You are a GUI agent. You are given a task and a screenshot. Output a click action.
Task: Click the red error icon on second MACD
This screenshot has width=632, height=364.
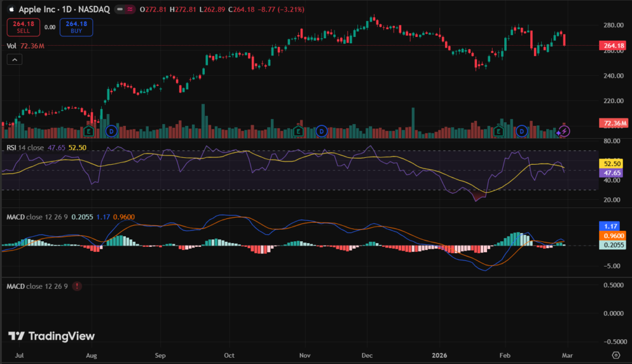click(77, 286)
